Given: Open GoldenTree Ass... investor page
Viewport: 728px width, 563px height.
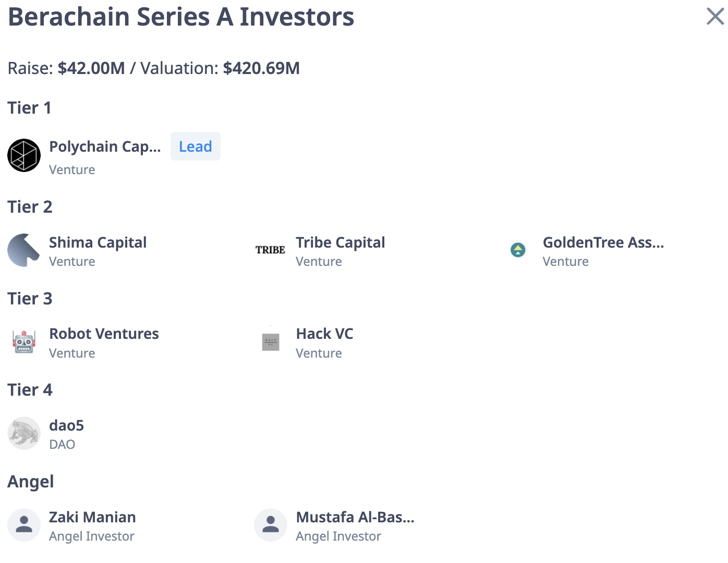Looking at the screenshot, I should 603,242.
